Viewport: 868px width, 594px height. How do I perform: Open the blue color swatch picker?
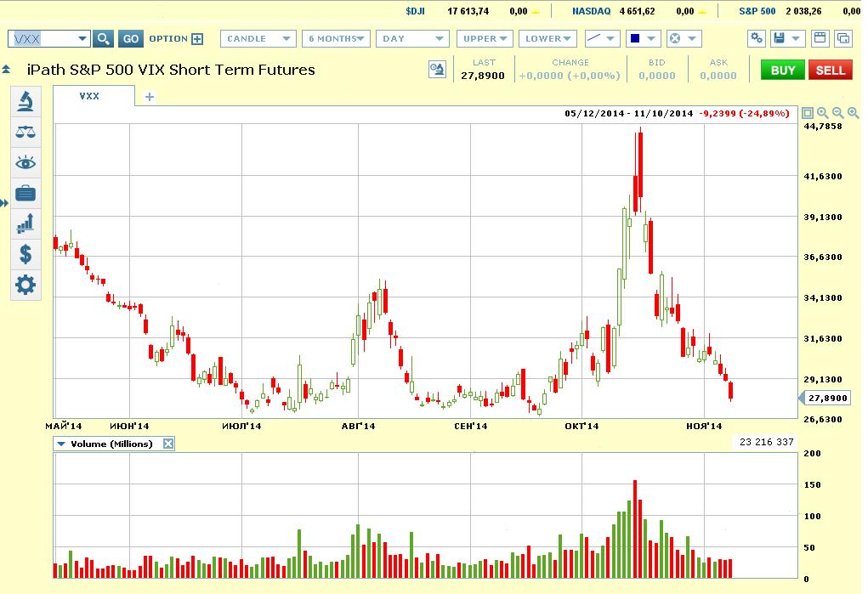pyautogui.click(x=644, y=39)
